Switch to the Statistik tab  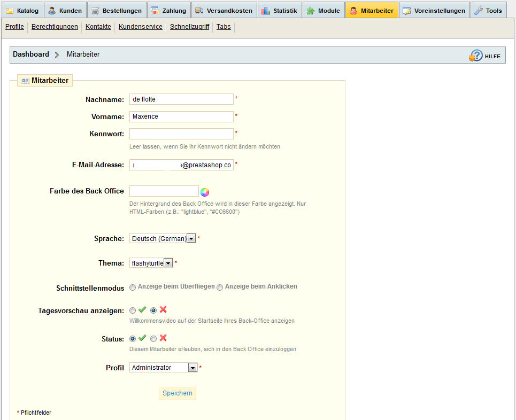(280, 10)
